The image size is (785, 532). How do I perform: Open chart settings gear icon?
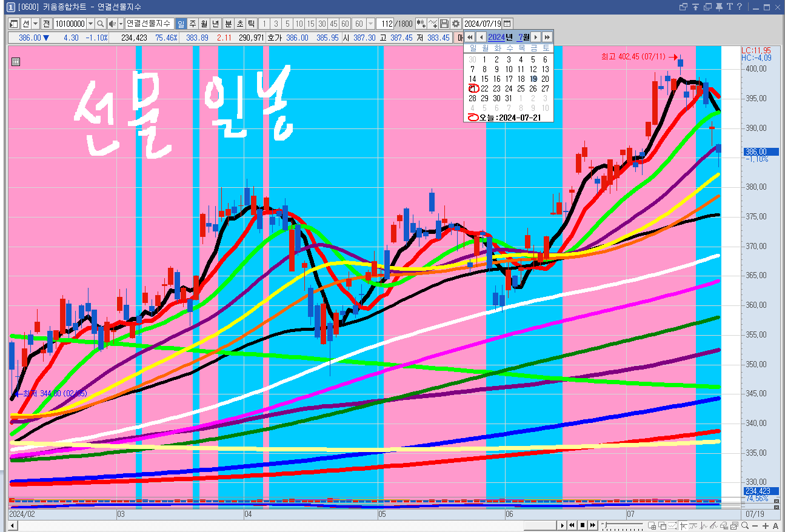(456, 24)
